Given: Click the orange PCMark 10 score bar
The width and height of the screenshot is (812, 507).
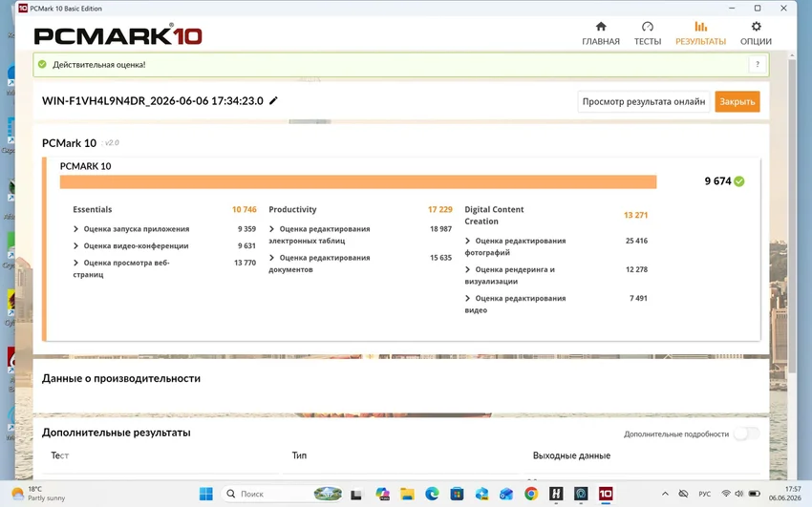Looking at the screenshot, I should click(x=358, y=182).
